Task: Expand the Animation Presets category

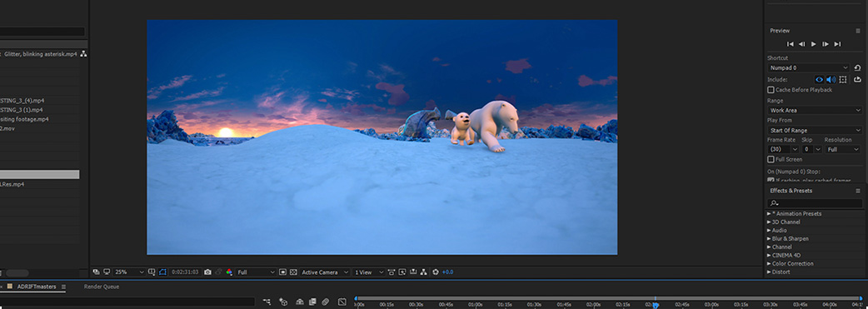Action: pyautogui.click(x=769, y=214)
